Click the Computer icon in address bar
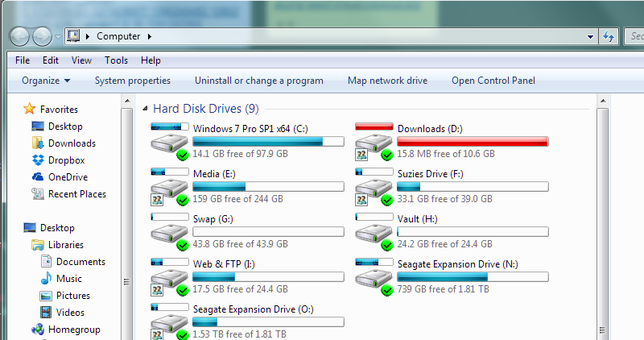Screen dimensions: 644x340 (x=73, y=35)
